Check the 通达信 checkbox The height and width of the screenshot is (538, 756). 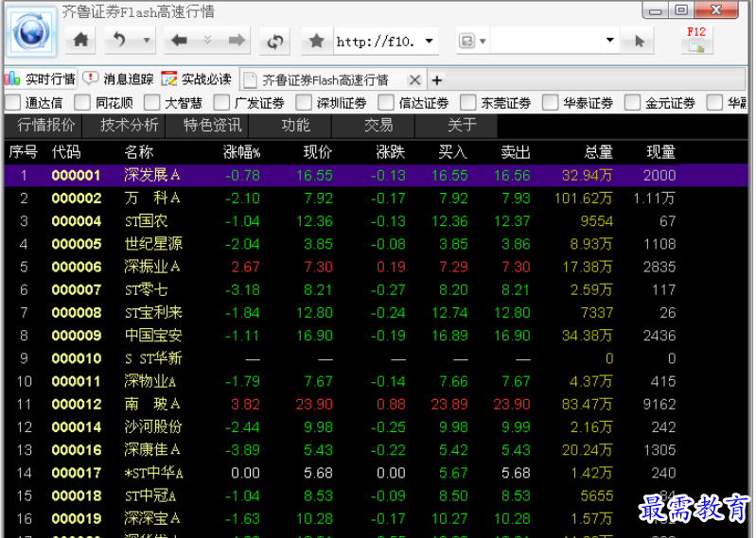pyautogui.click(x=13, y=103)
